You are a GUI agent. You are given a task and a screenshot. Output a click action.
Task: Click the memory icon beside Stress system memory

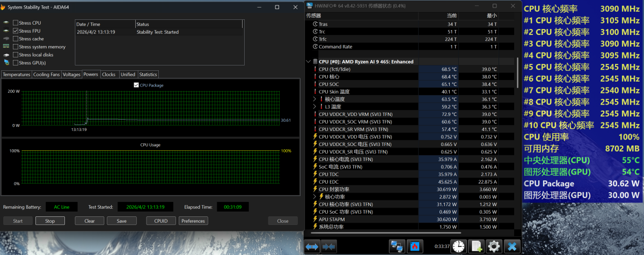6,47
